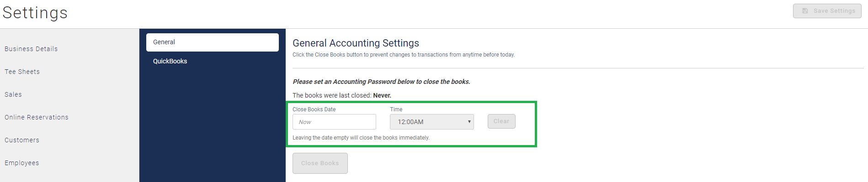This screenshot has width=868, height=182.
Task: Click the Save Settings button
Action: 827,10
